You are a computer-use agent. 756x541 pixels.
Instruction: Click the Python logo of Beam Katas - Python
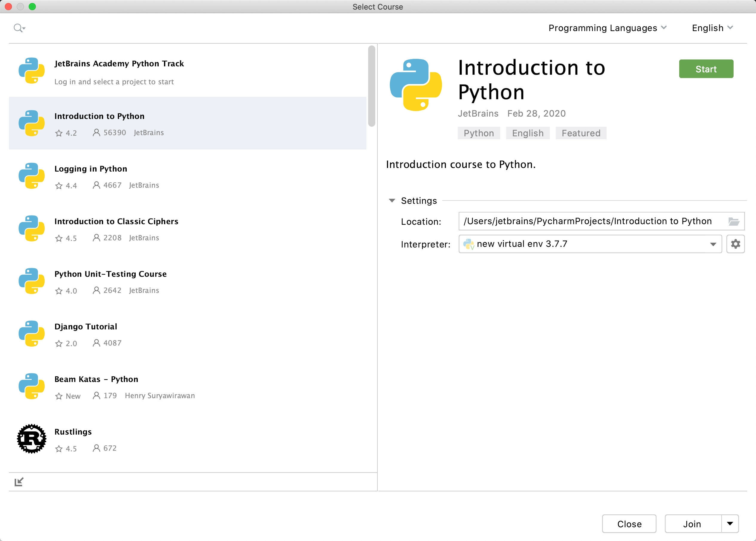(32, 386)
